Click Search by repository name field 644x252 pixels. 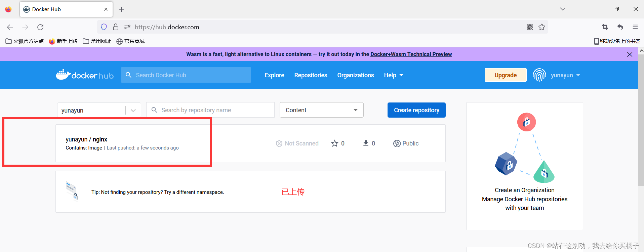point(210,110)
